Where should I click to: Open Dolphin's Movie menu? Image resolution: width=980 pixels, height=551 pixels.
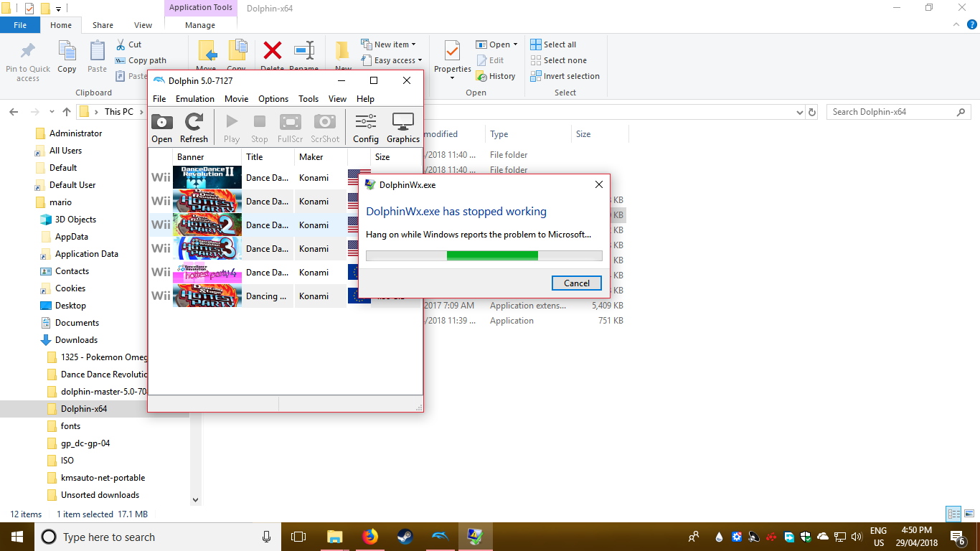coord(237,99)
